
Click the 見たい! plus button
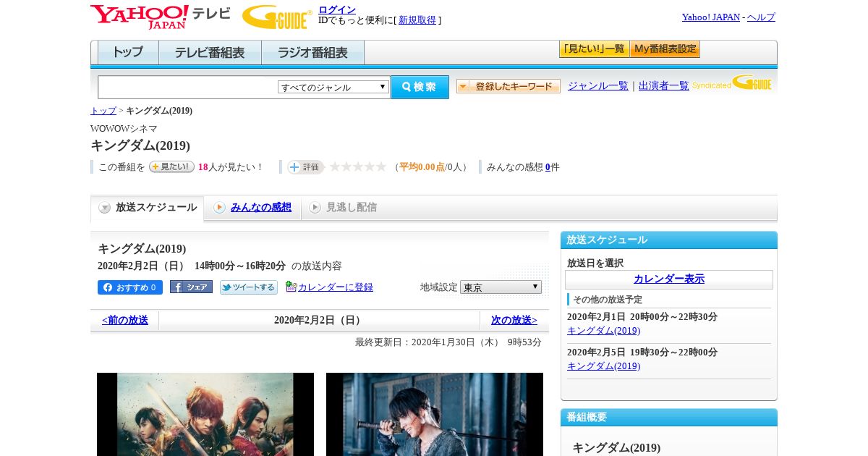[x=171, y=166]
